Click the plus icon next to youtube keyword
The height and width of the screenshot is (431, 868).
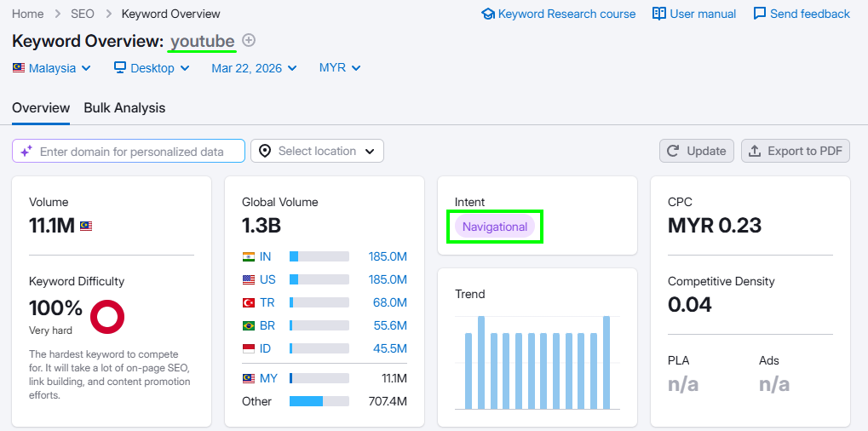(x=249, y=41)
